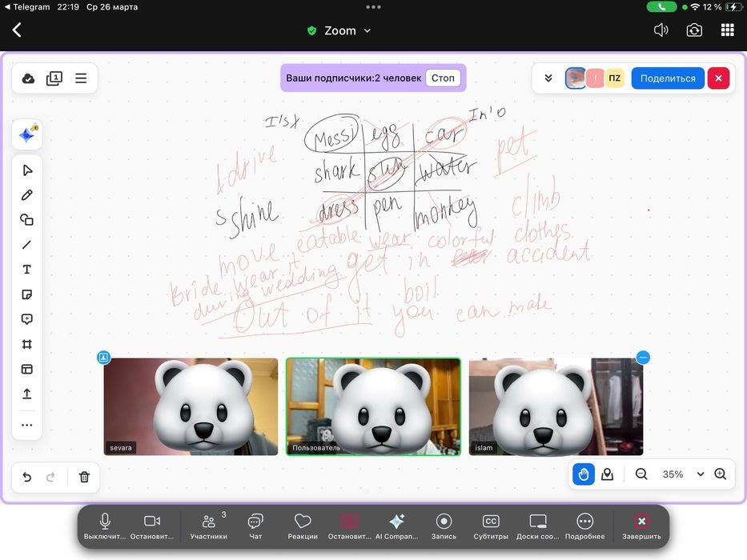The height and width of the screenshot is (560, 747).
Task: Open the AI Companion sparkle in sidebar
Action: pos(28,134)
